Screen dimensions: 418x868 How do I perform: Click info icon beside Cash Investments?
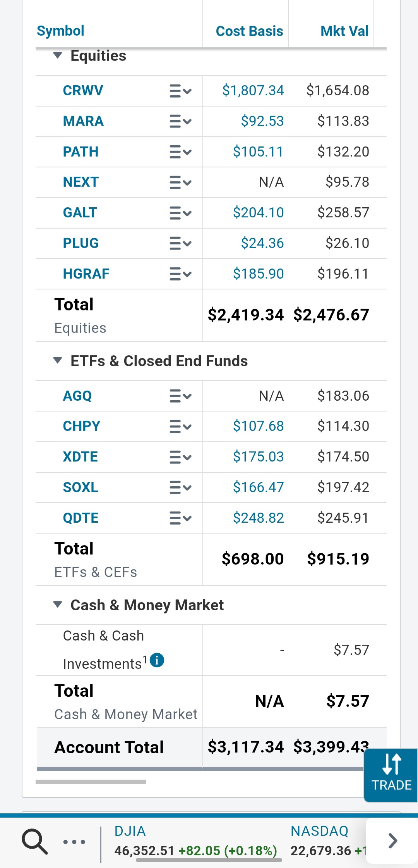pyautogui.click(x=157, y=660)
